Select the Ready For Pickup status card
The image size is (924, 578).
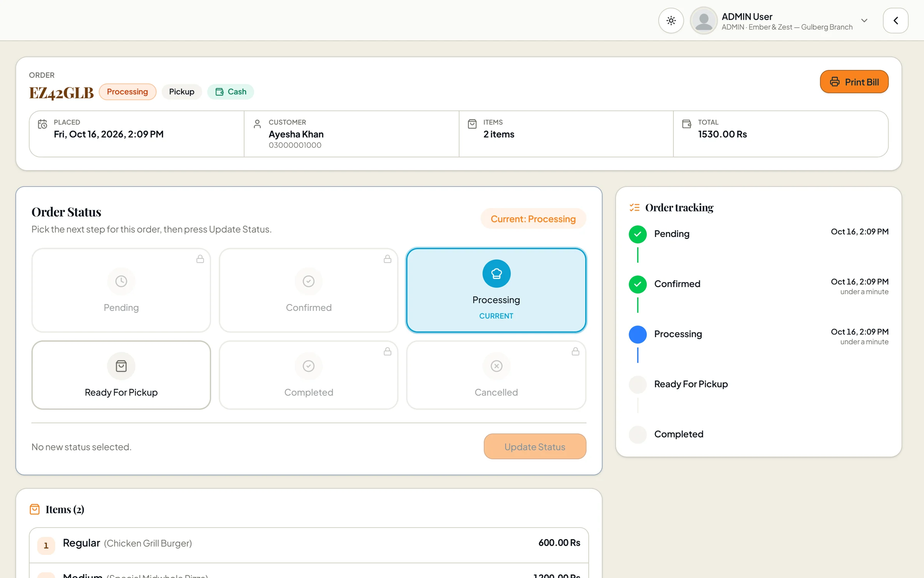121,375
